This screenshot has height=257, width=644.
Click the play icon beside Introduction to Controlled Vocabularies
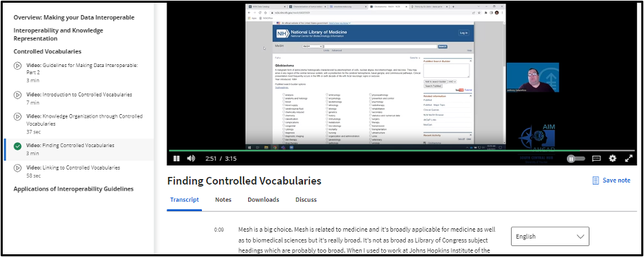[x=18, y=95]
